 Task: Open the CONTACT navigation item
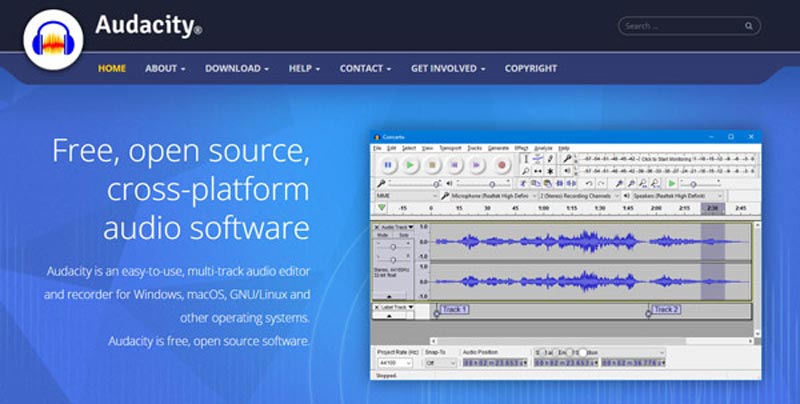365,68
